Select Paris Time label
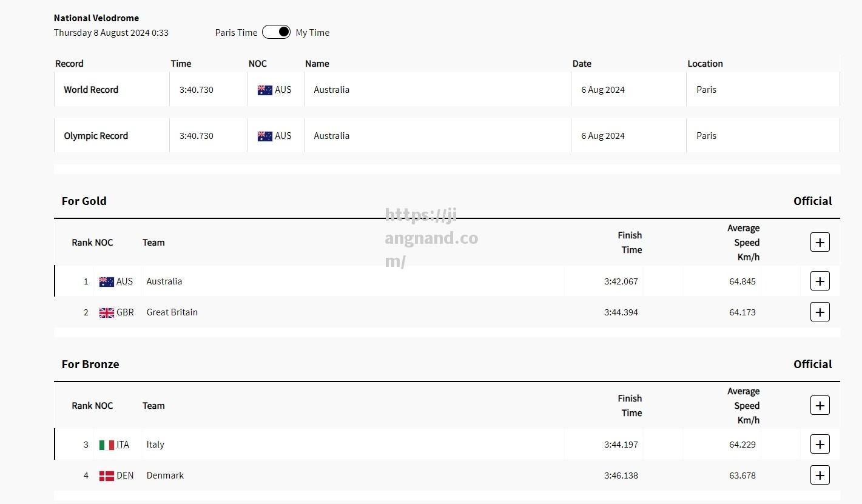Viewport: 862px width, 504px height. (236, 33)
